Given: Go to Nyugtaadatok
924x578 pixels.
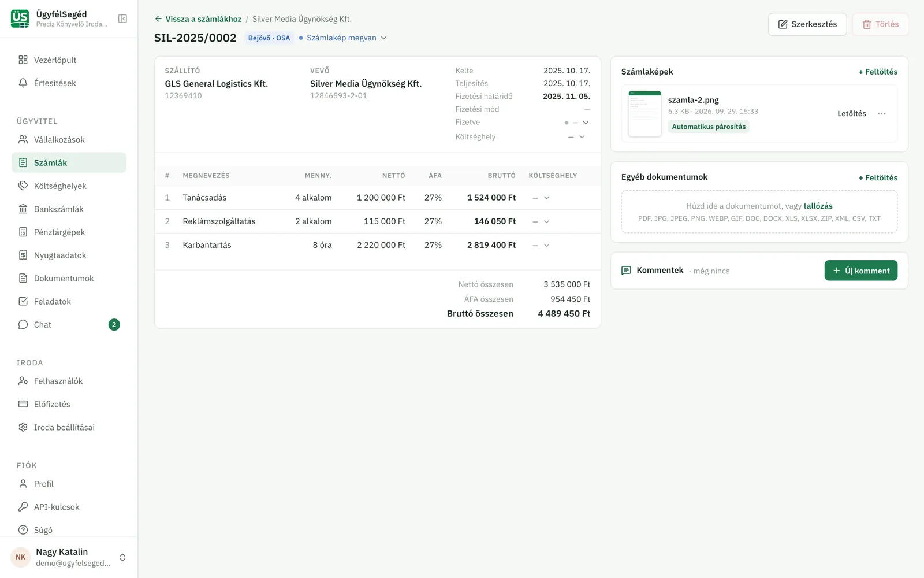Looking at the screenshot, I should (x=69, y=255).
